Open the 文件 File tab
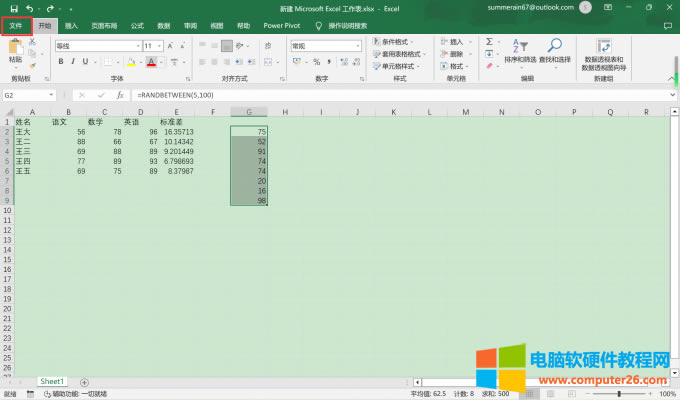Viewport: 680px width, 400px height. (x=16, y=25)
